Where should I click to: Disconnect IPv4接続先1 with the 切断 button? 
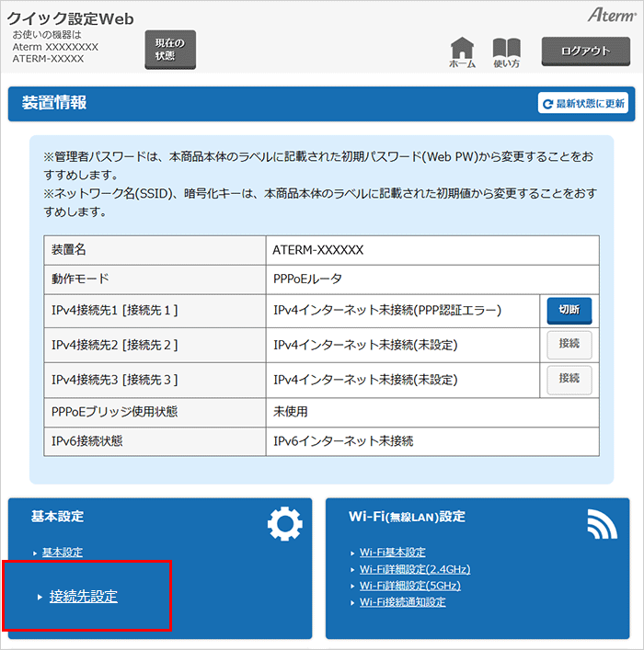coord(569,311)
